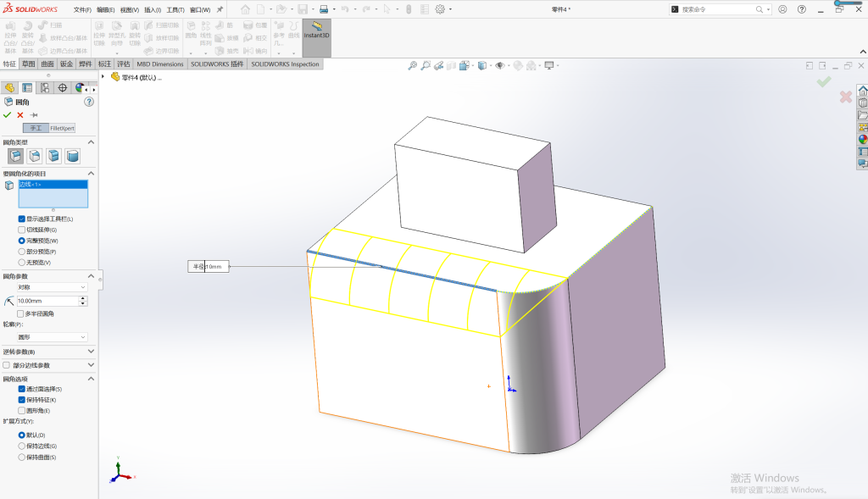Viewport: 868px width, 499px height.
Task: Switch to the PropertyManager tab icon
Action: 27,88
